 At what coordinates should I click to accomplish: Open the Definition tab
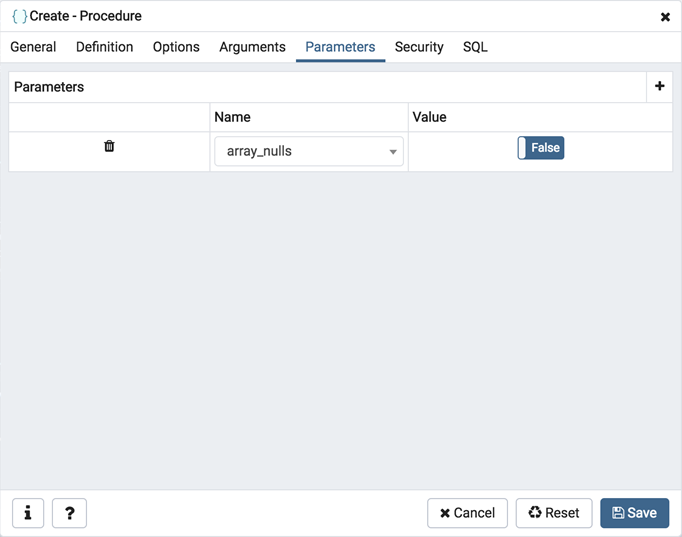coord(104,47)
